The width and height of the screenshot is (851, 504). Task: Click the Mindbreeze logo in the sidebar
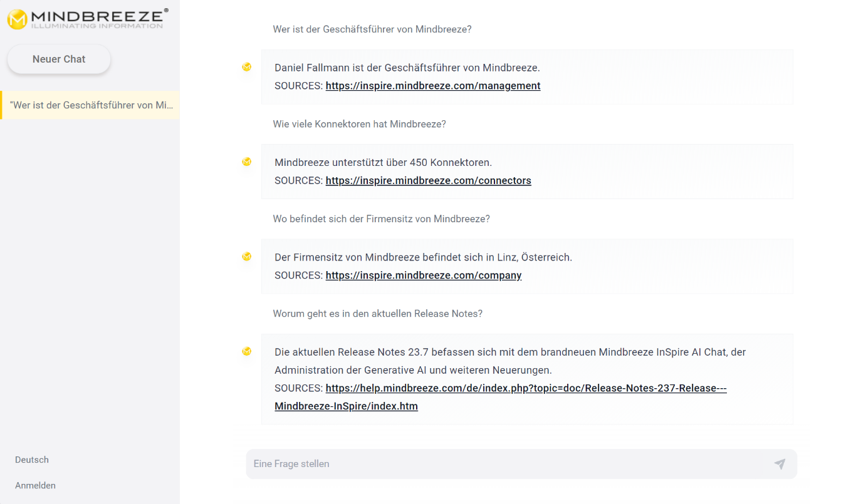[x=88, y=19]
